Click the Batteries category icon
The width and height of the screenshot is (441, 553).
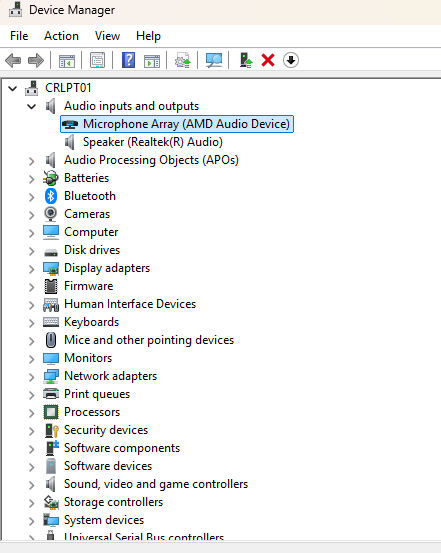pos(51,178)
